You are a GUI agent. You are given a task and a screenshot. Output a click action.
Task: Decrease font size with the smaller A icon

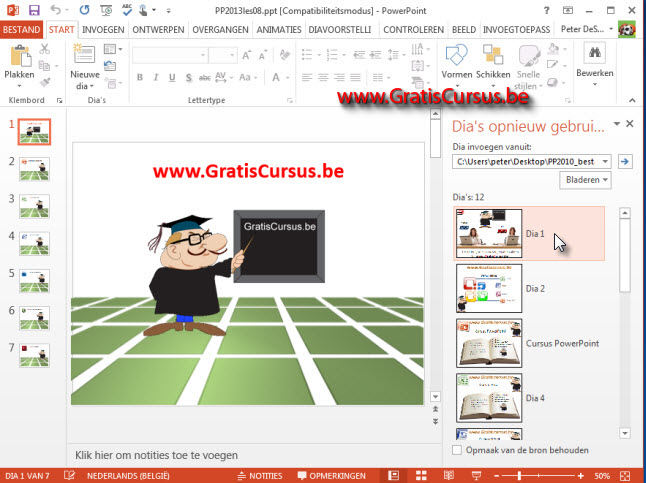[x=263, y=55]
